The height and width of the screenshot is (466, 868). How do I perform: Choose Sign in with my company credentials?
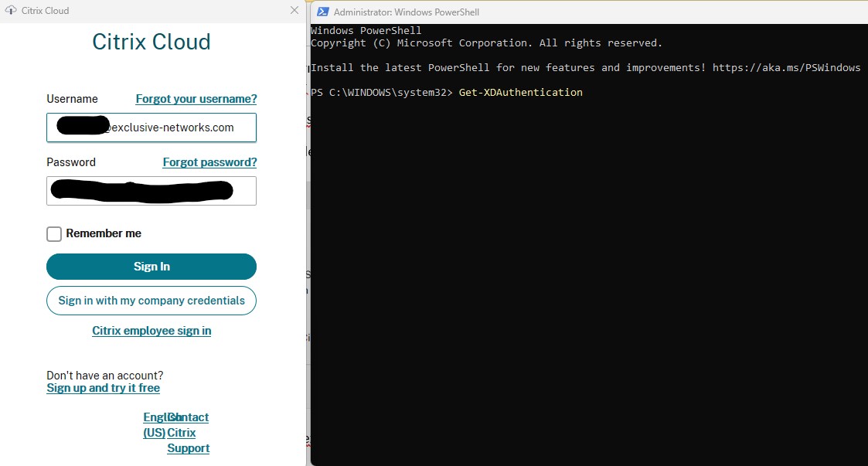click(x=151, y=301)
